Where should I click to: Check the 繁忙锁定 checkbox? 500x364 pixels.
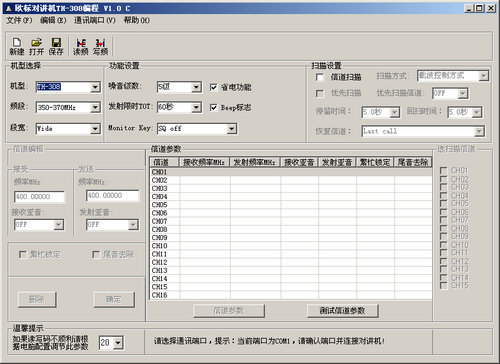tap(23, 255)
